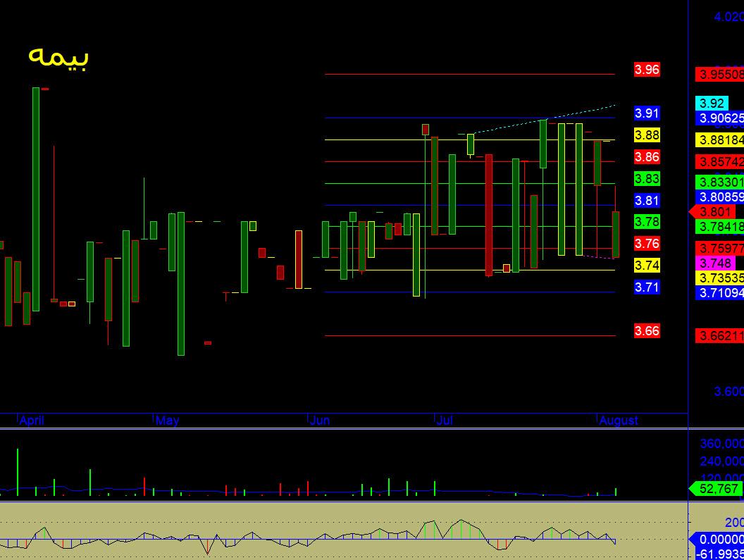The image size is (744, 560).
Task: Select the tallest green volume bar in April
Action: (18, 472)
